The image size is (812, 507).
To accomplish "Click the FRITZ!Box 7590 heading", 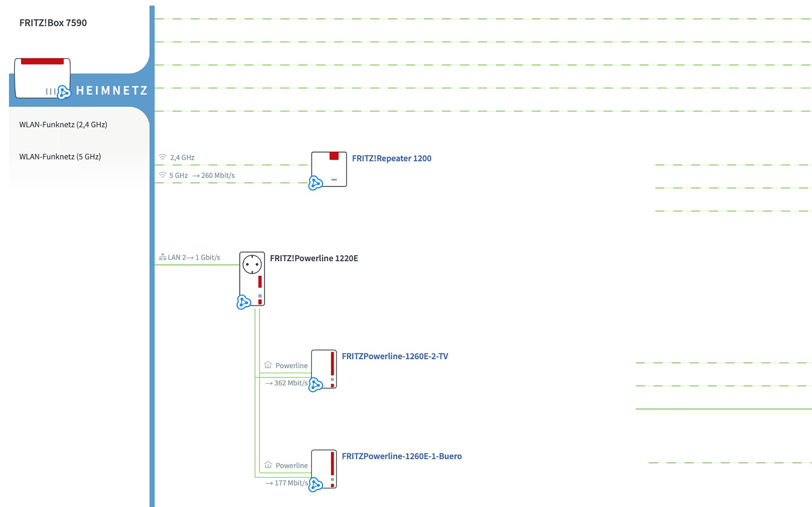I will (53, 23).
